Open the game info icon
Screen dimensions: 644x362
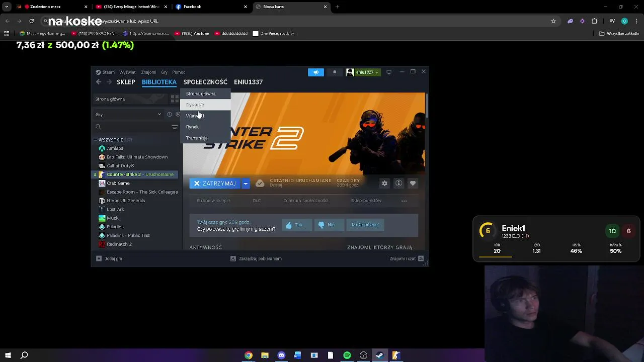tap(399, 184)
